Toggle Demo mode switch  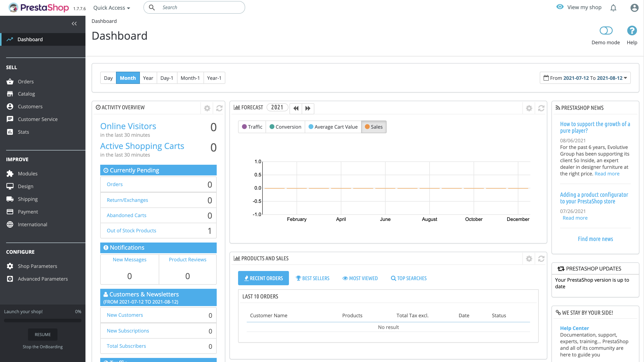(x=606, y=31)
